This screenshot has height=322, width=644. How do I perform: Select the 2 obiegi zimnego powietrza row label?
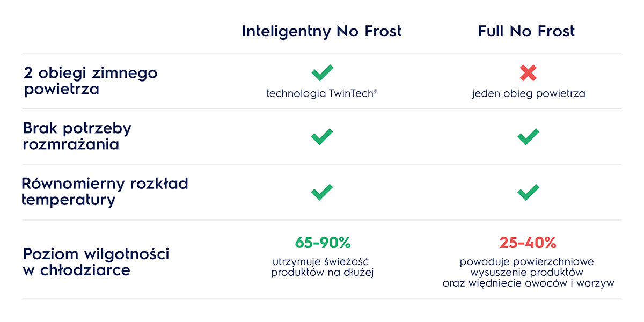(90, 80)
